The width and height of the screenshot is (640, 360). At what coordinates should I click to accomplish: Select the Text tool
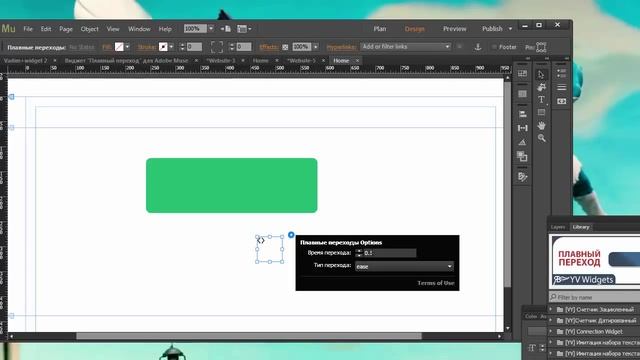(x=541, y=100)
